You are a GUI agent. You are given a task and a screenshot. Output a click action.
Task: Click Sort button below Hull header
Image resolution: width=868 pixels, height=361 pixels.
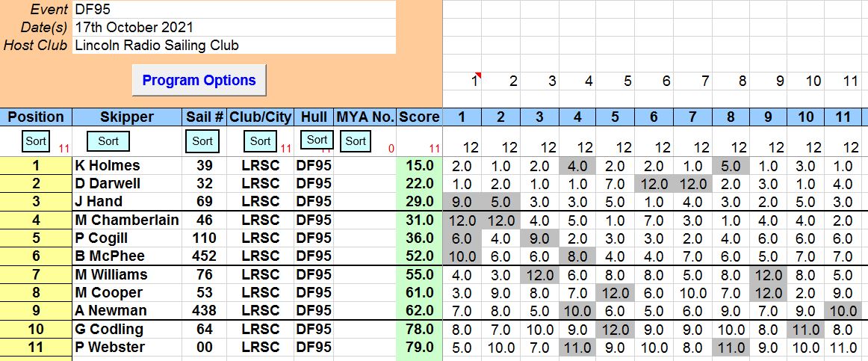tap(317, 140)
